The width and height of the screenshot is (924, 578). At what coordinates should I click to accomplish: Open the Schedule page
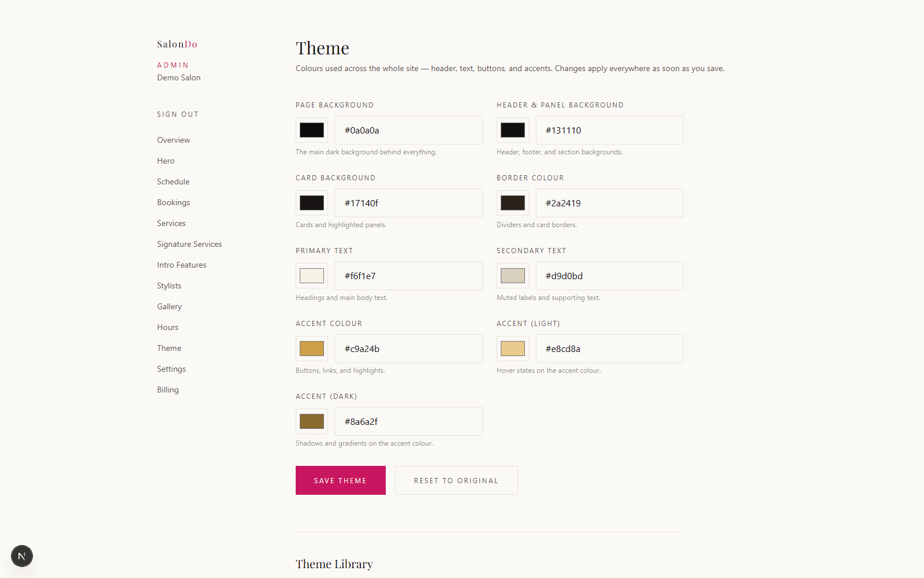pos(173,181)
